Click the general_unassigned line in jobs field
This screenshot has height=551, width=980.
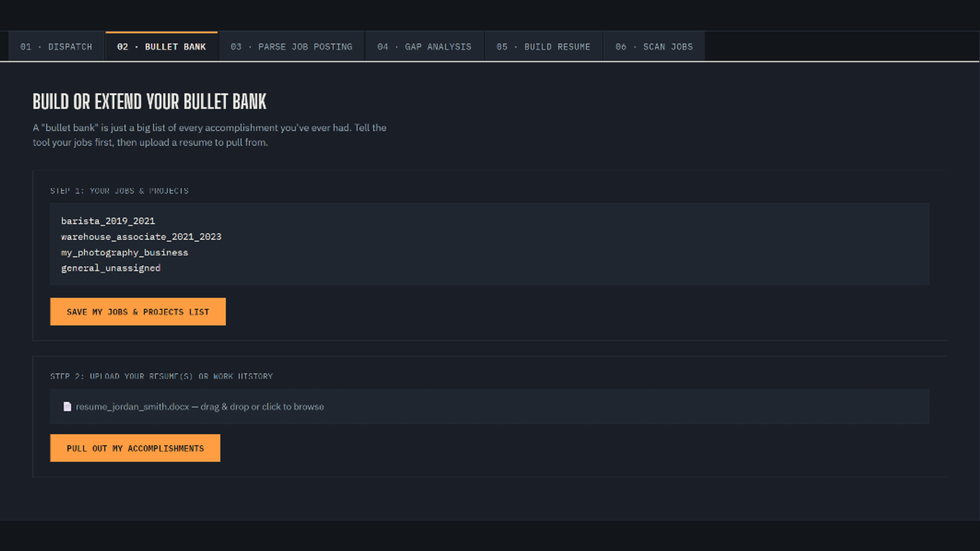[111, 268]
